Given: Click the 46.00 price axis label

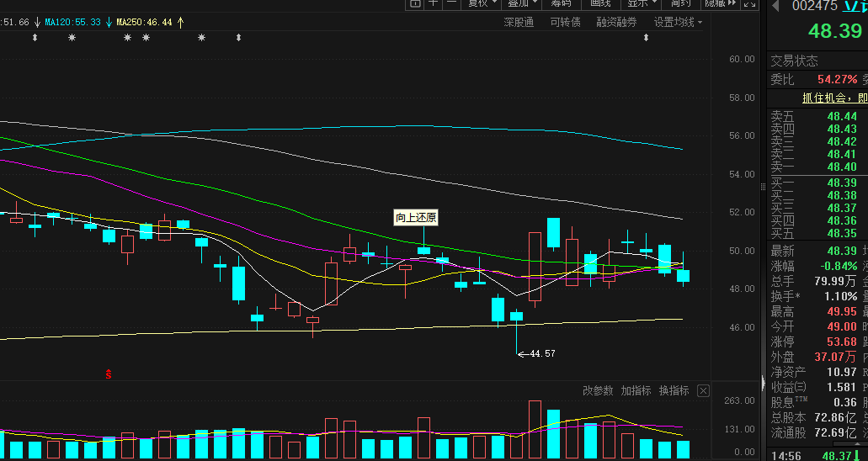Looking at the screenshot, I should pyautogui.click(x=741, y=327).
